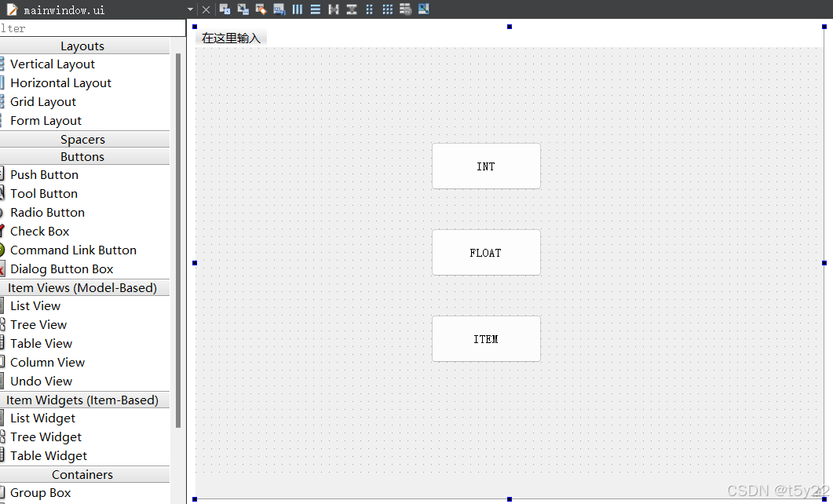
Task: Focus the widget box Filter field
Action: pyautogui.click(x=93, y=28)
